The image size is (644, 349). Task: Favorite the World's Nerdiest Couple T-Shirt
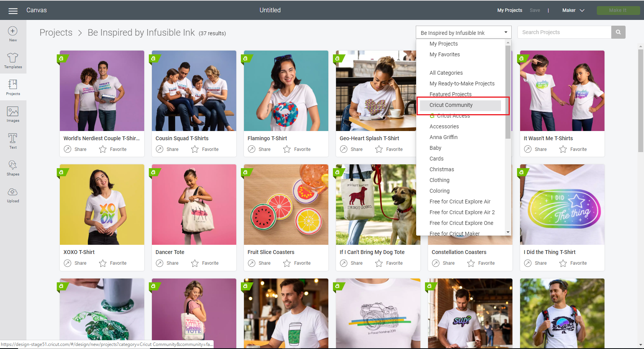(113, 149)
